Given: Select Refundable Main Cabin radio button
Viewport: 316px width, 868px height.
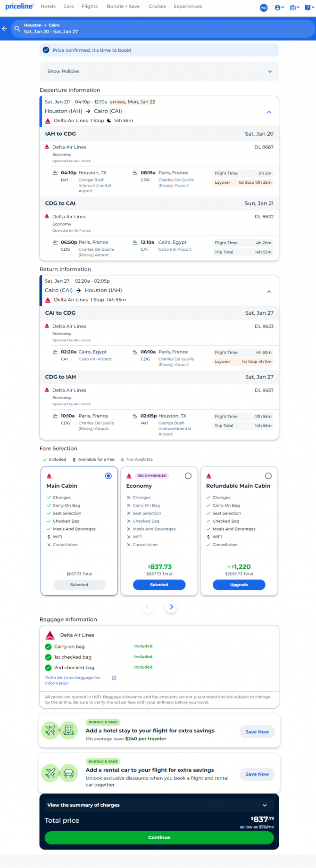Looking at the screenshot, I should [268, 476].
